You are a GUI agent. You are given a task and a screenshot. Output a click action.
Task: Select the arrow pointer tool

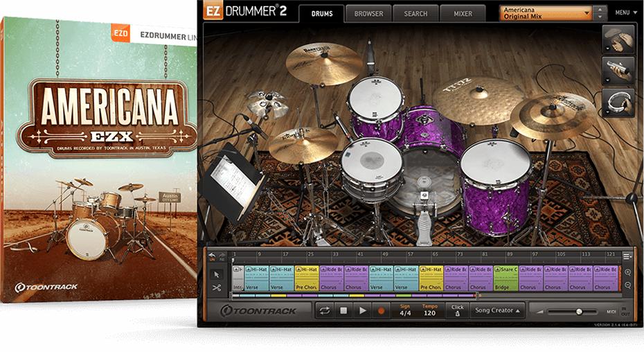pos(216,274)
